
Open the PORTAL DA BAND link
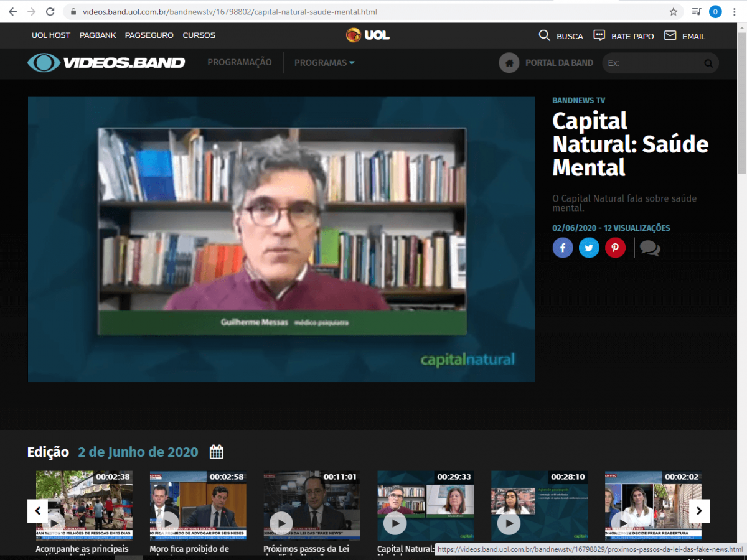tap(559, 63)
